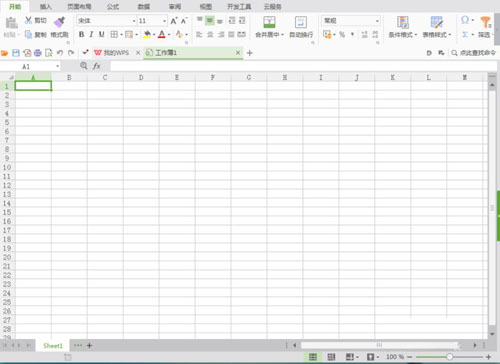Click the insert function fx icon
500x364 pixels.
(x=97, y=66)
